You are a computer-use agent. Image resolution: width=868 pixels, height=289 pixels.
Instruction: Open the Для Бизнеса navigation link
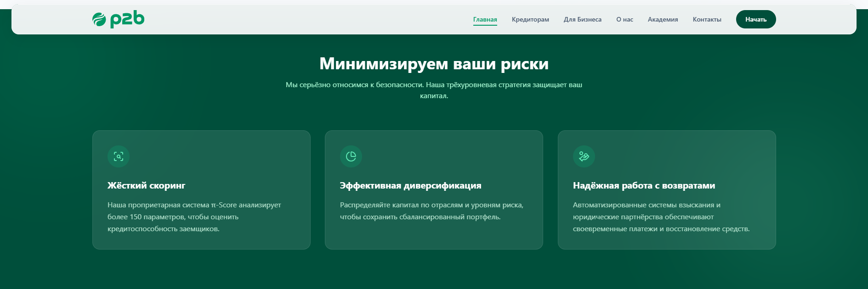[x=583, y=19]
